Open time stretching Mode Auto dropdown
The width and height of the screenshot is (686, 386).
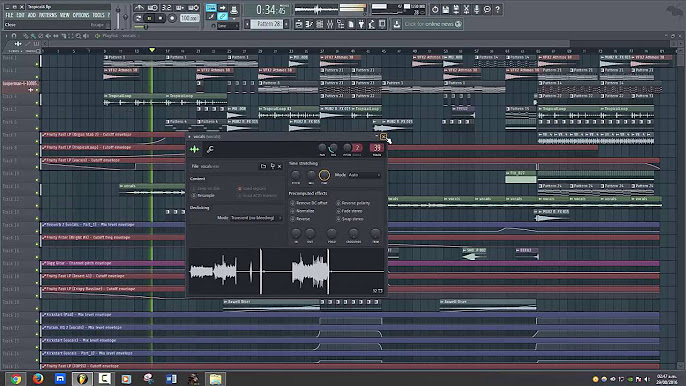(364, 175)
